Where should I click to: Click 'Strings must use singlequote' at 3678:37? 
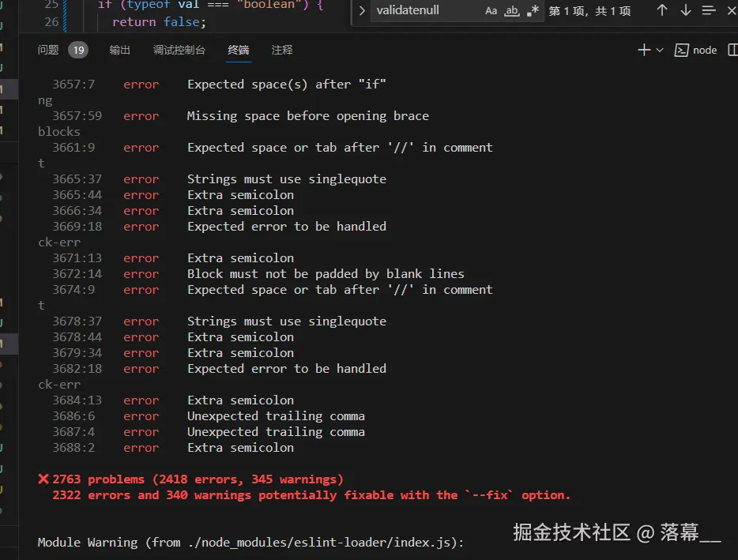point(287,321)
